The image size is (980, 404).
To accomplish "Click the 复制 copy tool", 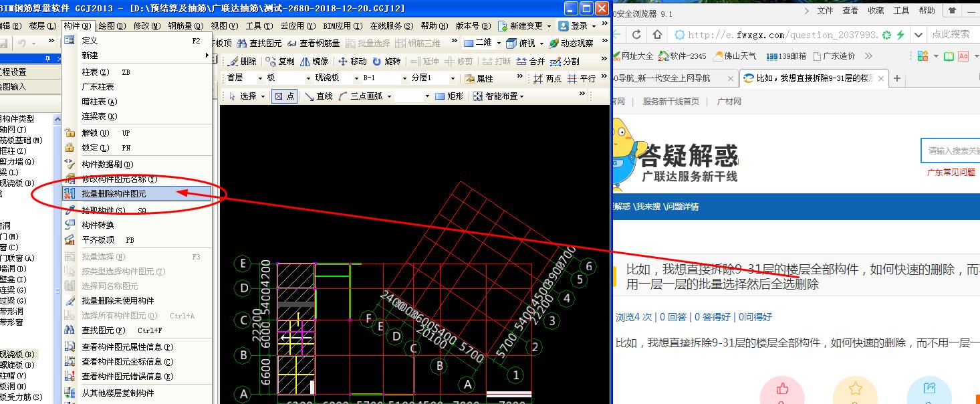I will pyautogui.click(x=280, y=61).
